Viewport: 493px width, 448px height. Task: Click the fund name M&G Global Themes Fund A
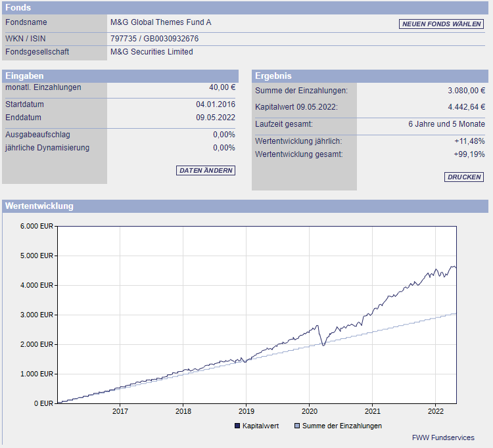[x=160, y=22]
